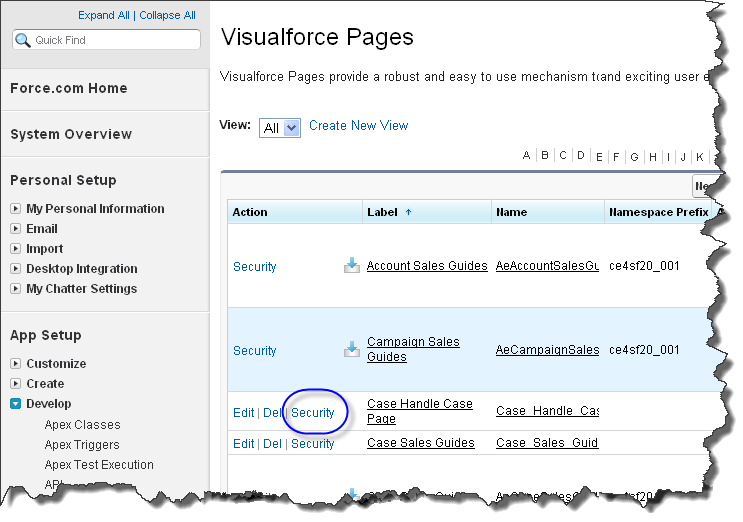
Task: Expand the Customize section
Action: 16,363
